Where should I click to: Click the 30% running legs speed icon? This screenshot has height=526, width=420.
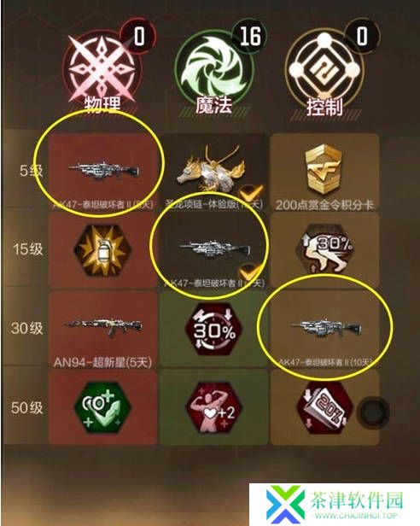[x=324, y=250]
